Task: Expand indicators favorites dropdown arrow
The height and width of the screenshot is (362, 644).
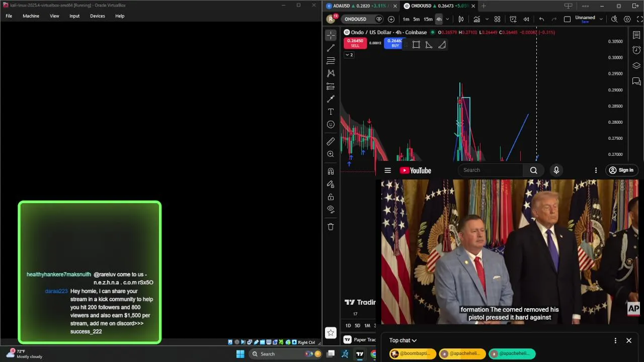Action: [x=487, y=19]
